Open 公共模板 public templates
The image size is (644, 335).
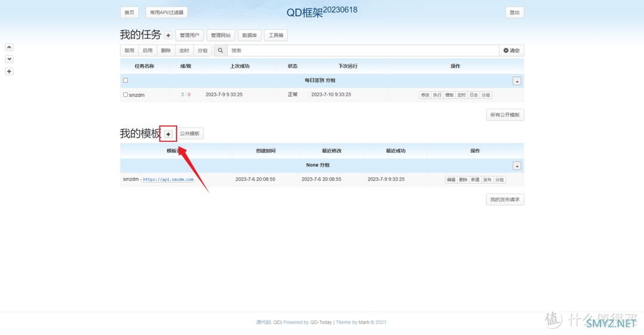click(190, 134)
